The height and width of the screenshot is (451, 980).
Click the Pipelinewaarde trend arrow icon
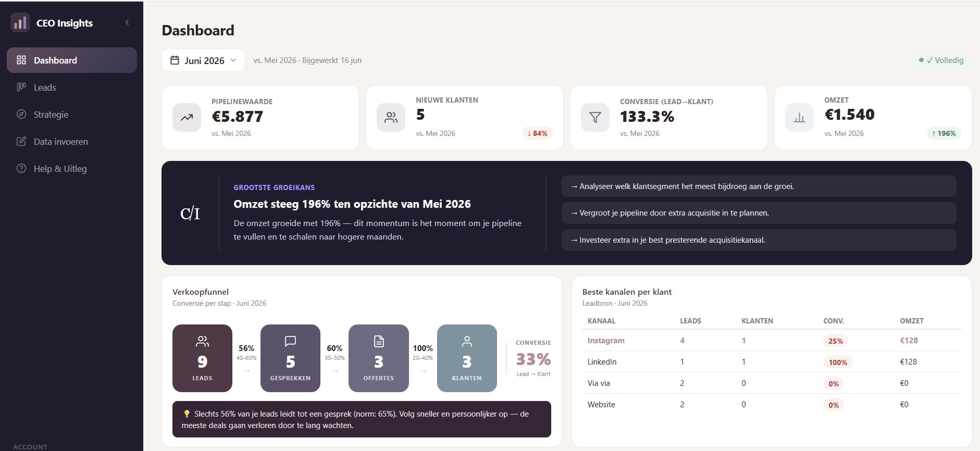(x=187, y=118)
